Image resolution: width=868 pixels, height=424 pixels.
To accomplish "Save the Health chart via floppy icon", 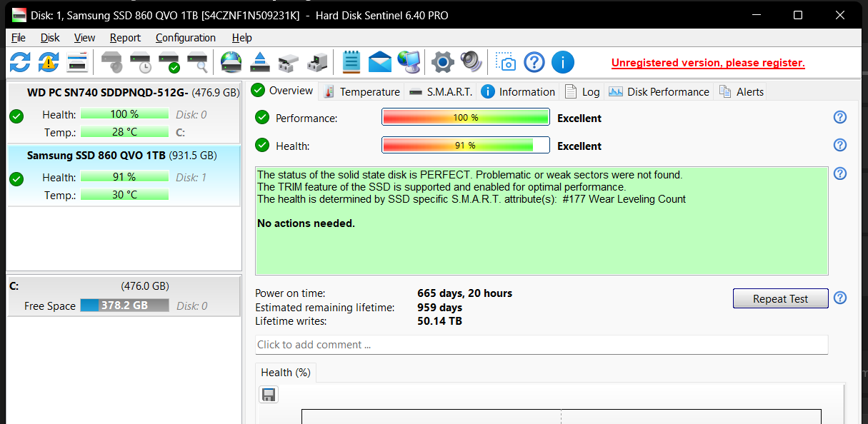I will pyautogui.click(x=269, y=395).
